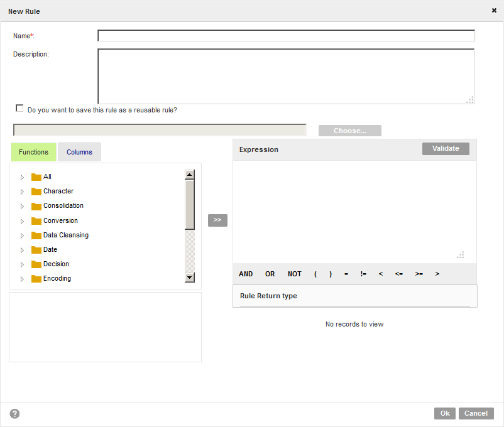The width and height of the screenshot is (504, 427).
Task: Enable the save as reusable rule checkbox
Action: pos(19,108)
